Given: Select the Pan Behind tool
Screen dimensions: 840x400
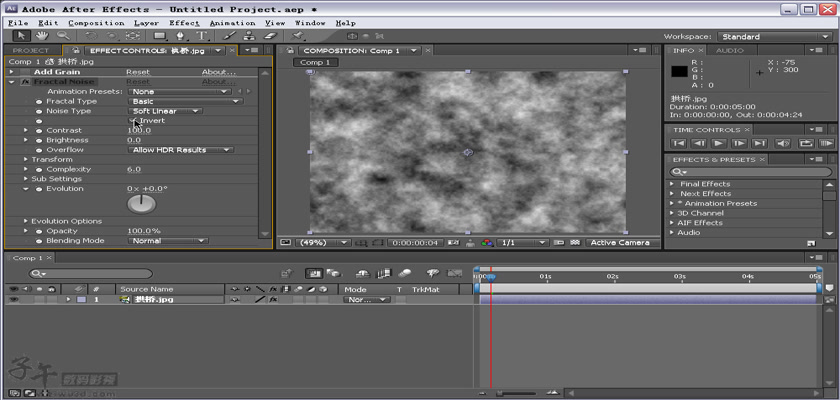Looking at the screenshot, I should [x=132, y=36].
